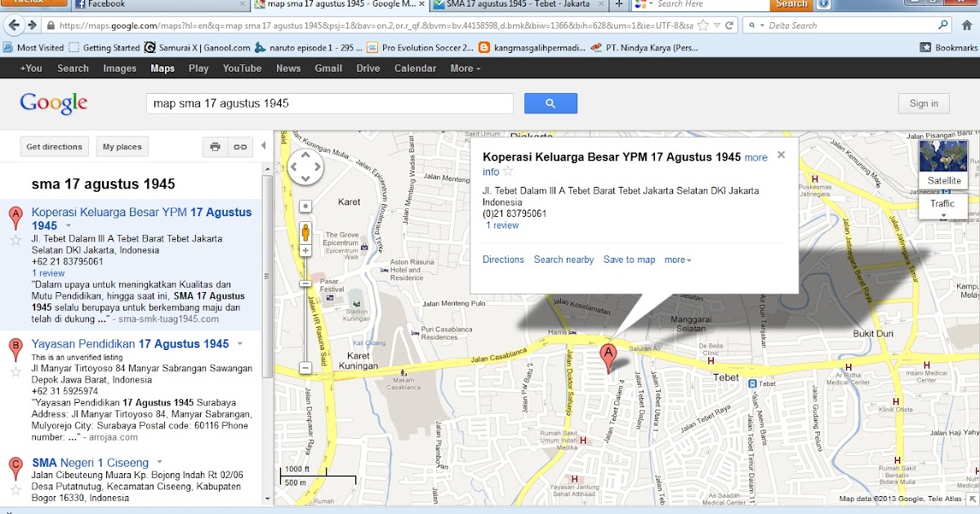Star the Koperasi Keluarga Besar result
The width and height of the screenshot is (980, 514).
(15, 240)
